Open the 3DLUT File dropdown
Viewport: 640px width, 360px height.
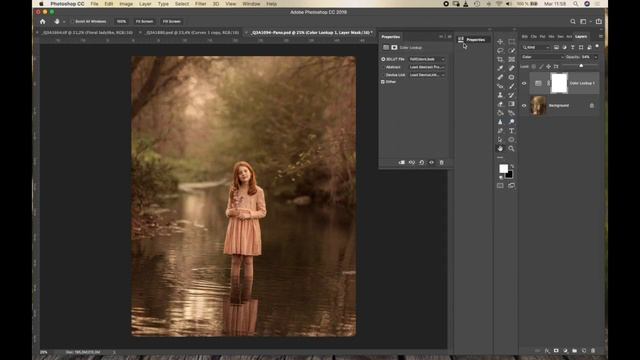[427, 59]
